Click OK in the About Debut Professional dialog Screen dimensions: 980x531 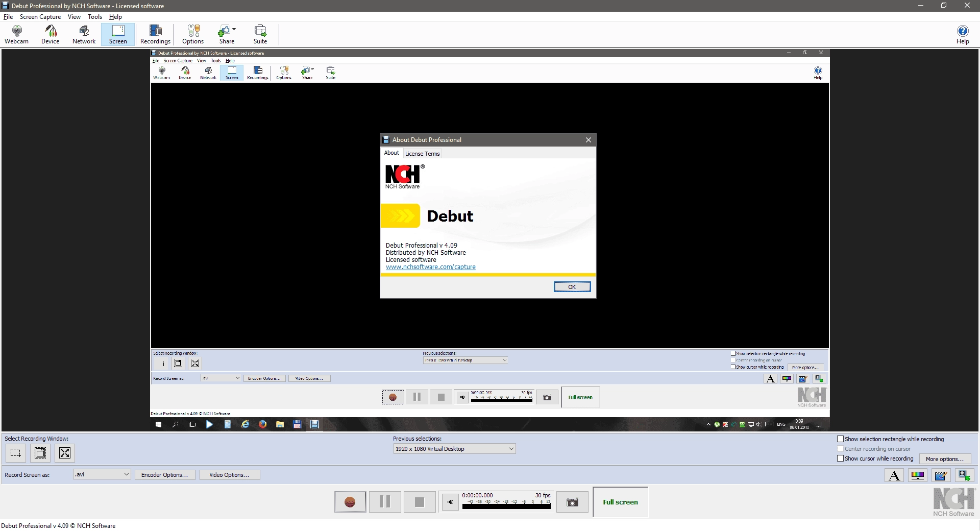[x=572, y=287]
